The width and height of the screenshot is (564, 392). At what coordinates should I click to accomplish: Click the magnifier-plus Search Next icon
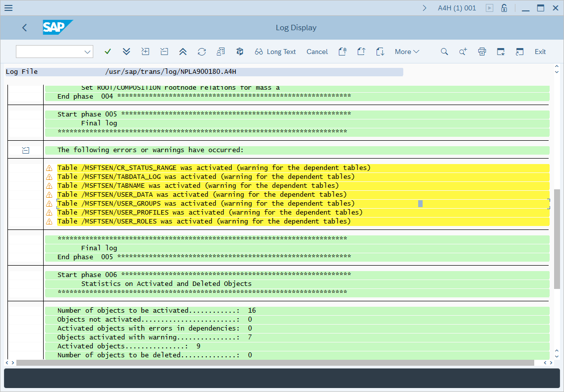(x=463, y=52)
